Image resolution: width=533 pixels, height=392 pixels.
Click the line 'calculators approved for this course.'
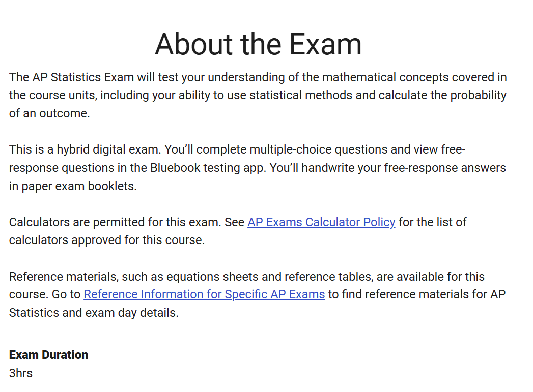(x=107, y=240)
